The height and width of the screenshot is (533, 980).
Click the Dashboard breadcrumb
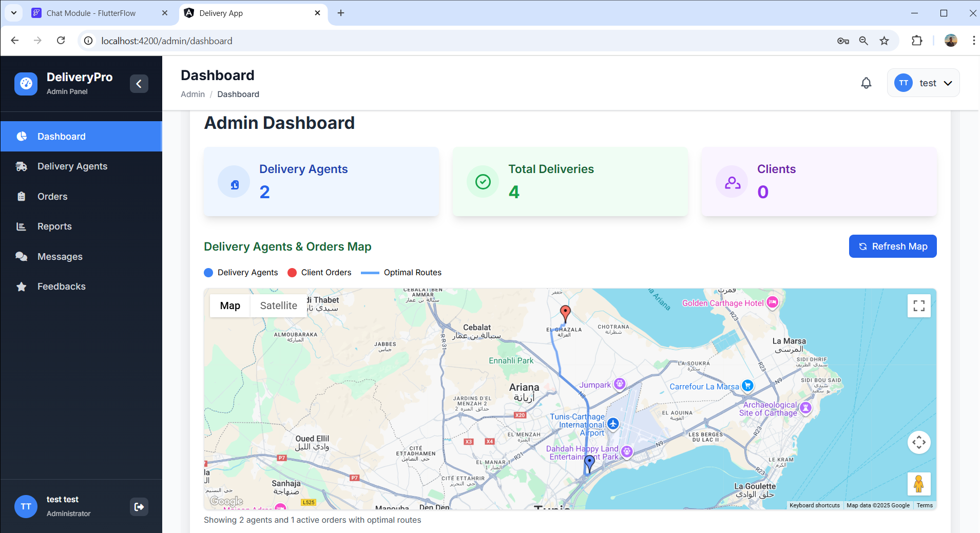click(238, 94)
